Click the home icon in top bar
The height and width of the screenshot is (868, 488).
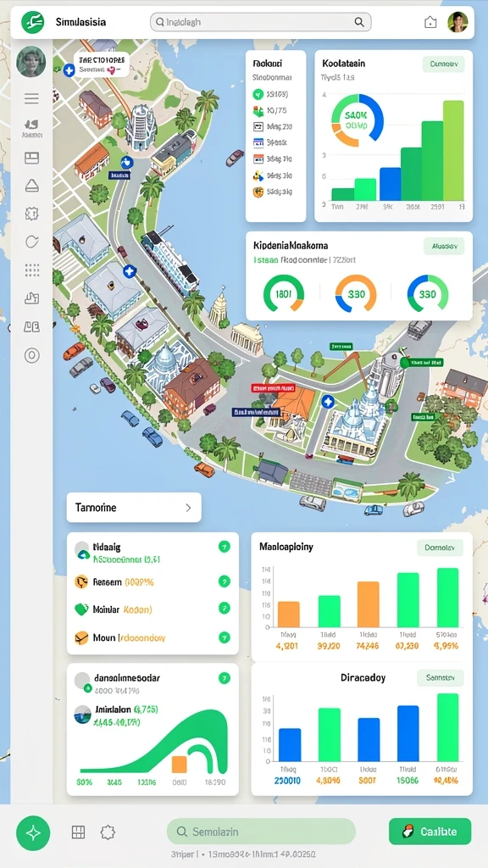(430, 22)
